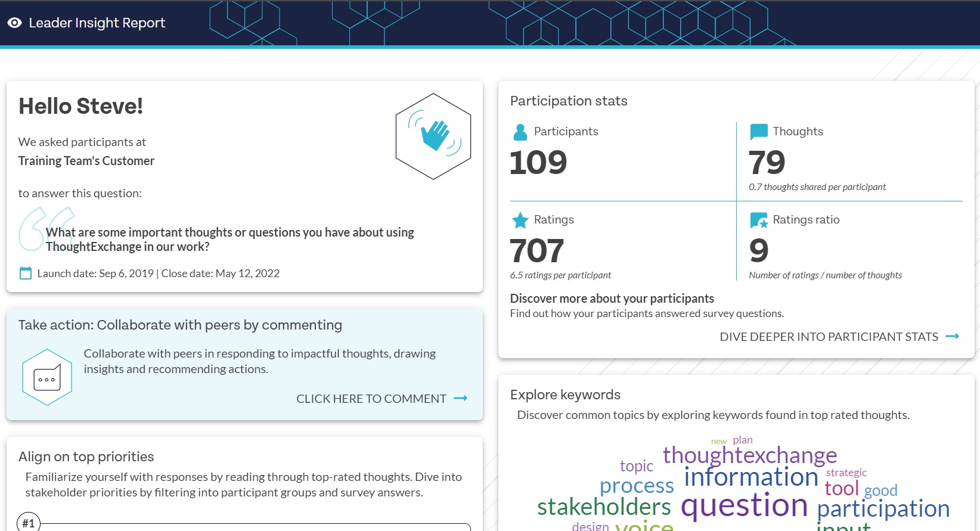This screenshot has height=531, width=980.
Task: Click the 'Training Team's Customer' text
Action: [86, 161]
